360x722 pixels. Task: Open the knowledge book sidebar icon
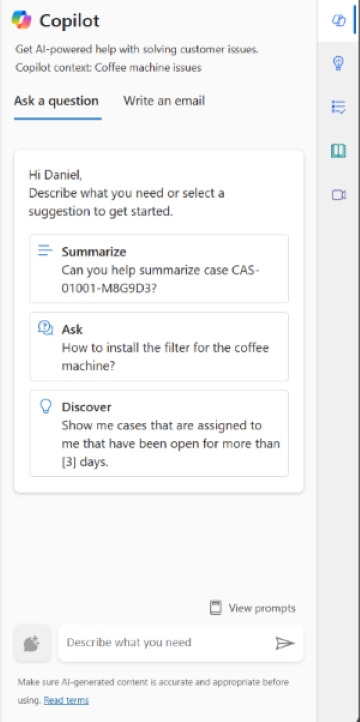(x=338, y=151)
